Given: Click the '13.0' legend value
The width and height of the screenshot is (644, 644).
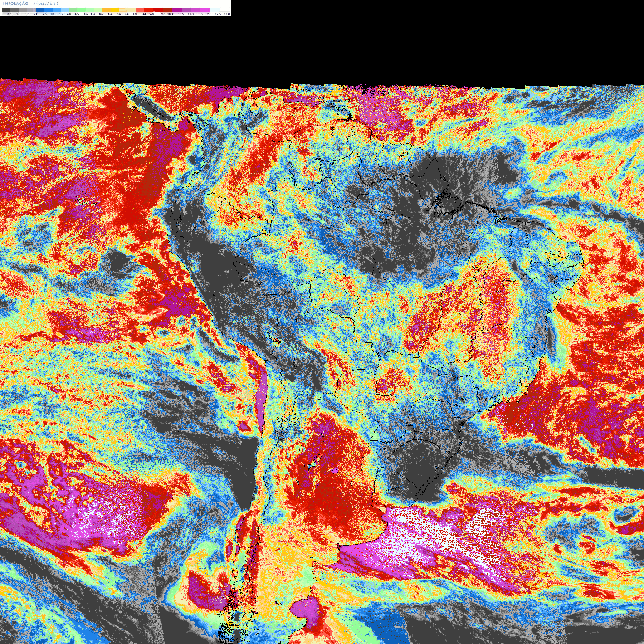Looking at the screenshot, I should coord(227,14).
